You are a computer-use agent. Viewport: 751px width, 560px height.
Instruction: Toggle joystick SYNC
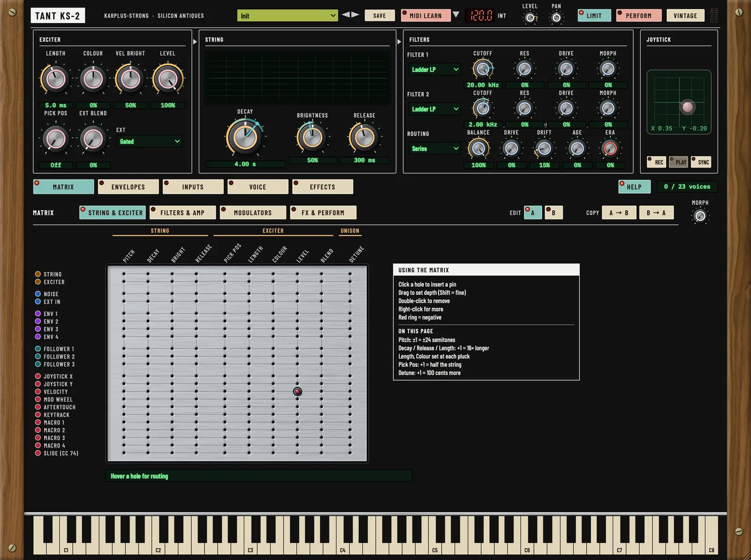click(x=701, y=162)
